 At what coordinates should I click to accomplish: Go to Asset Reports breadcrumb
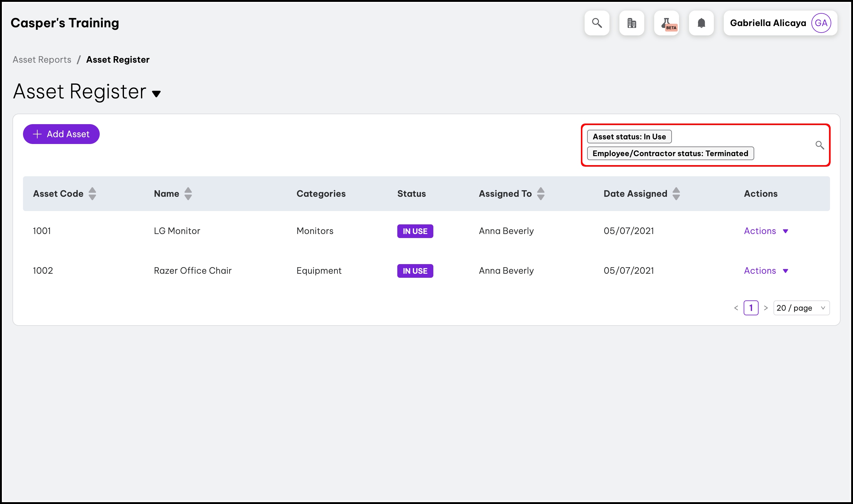point(42,60)
